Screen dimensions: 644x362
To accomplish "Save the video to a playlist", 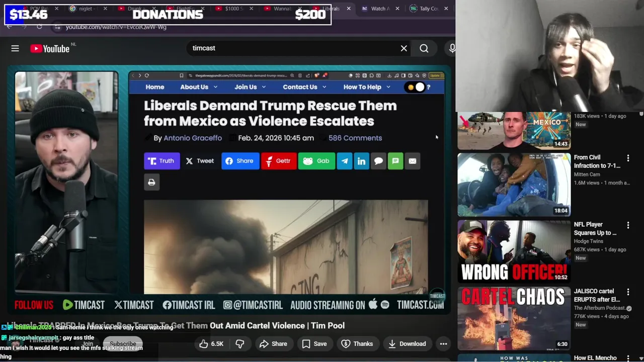I will pyautogui.click(x=314, y=344).
